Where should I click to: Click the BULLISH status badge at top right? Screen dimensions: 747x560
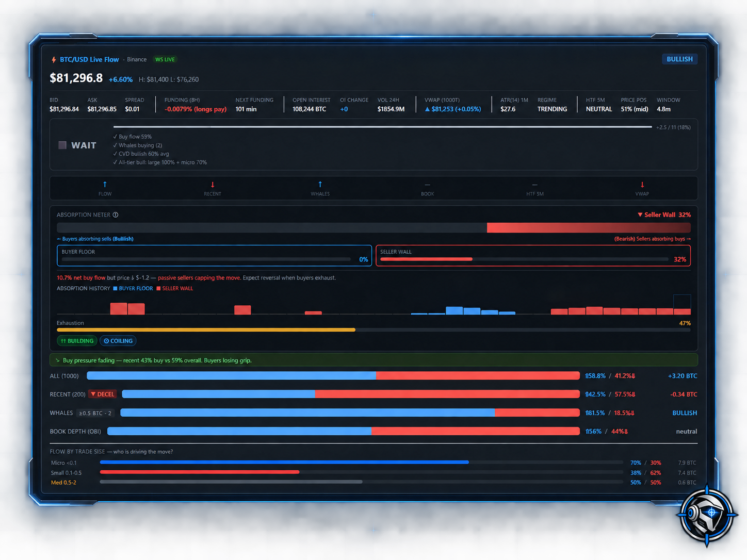pos(679,59)
